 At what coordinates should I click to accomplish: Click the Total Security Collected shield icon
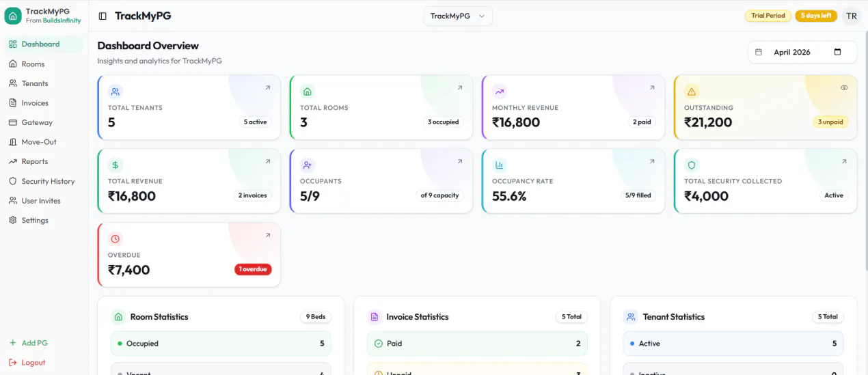pos(692,165)
